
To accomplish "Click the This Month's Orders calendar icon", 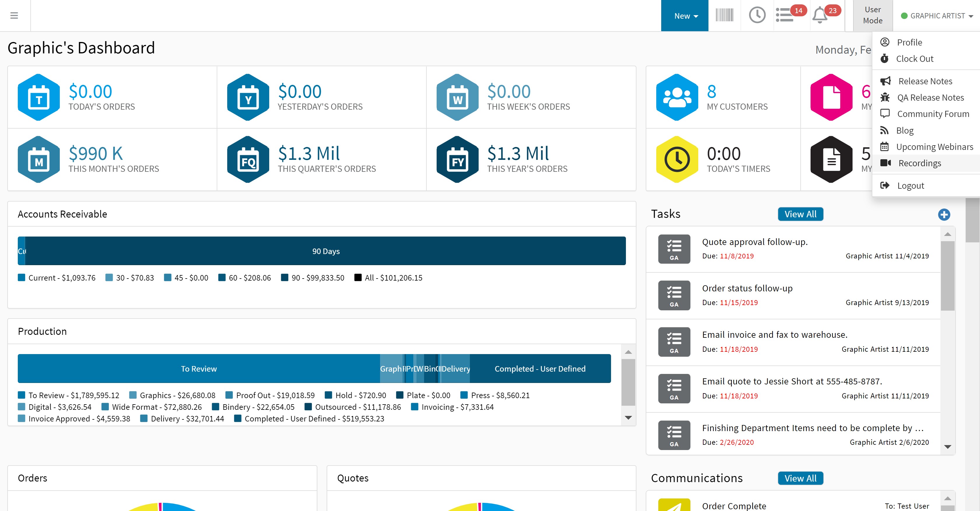I will [39, 160].
